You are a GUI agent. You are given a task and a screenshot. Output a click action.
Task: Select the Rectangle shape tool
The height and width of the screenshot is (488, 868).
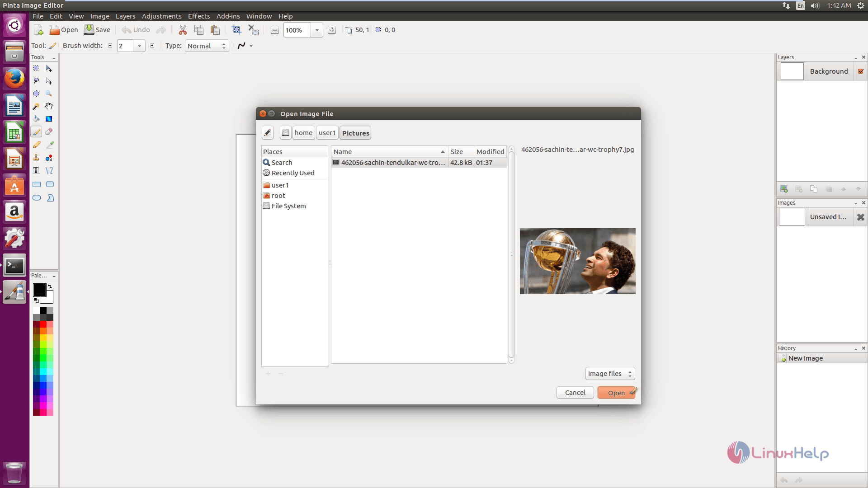[x=37, y=184]
